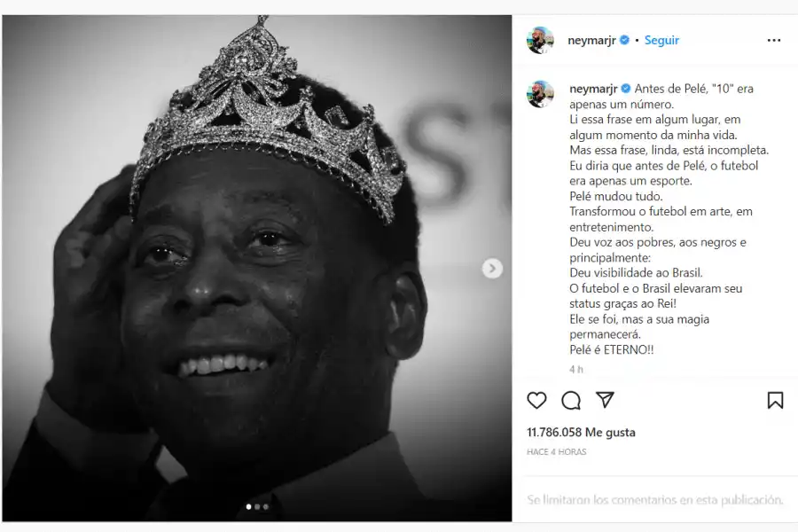798x532 pixels.
Task: Open the three-dot more options menu
Action: click(x=774, y=40)
